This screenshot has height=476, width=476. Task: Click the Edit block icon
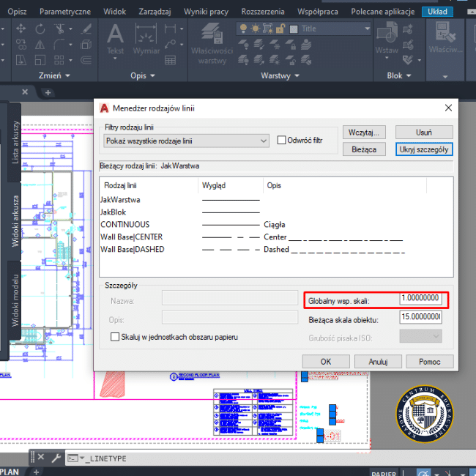coord(408,45)
